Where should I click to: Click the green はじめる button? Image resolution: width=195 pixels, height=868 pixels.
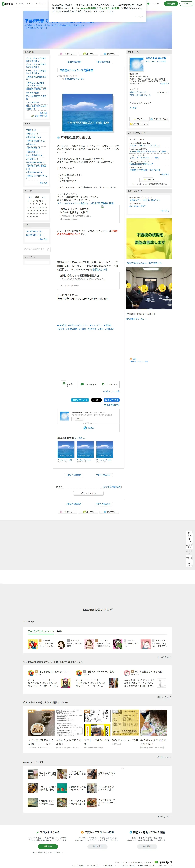click(48, 846)
